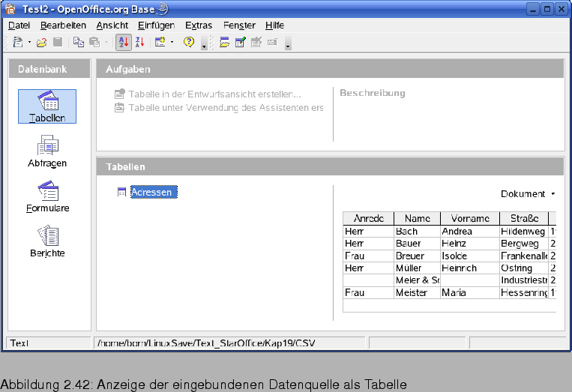The width and height of the screenshot is (572, 392).
Task: Click the Straße column header
Action: 524,218
